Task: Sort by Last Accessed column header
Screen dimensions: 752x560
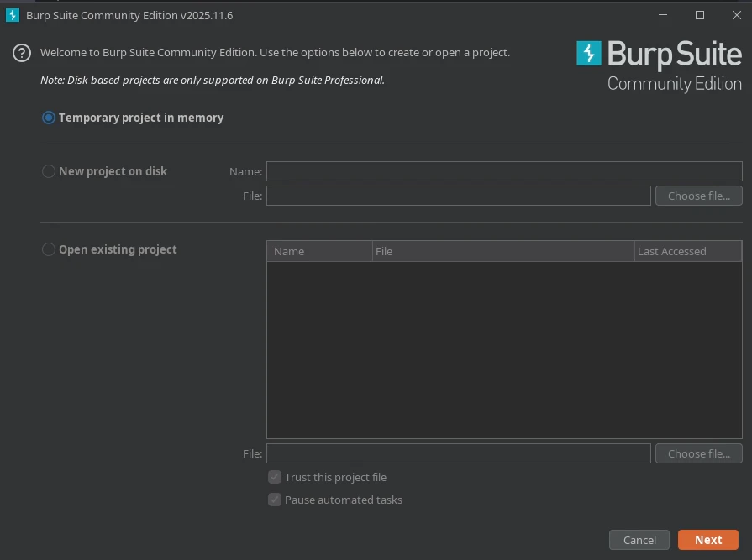Action: 688,251
